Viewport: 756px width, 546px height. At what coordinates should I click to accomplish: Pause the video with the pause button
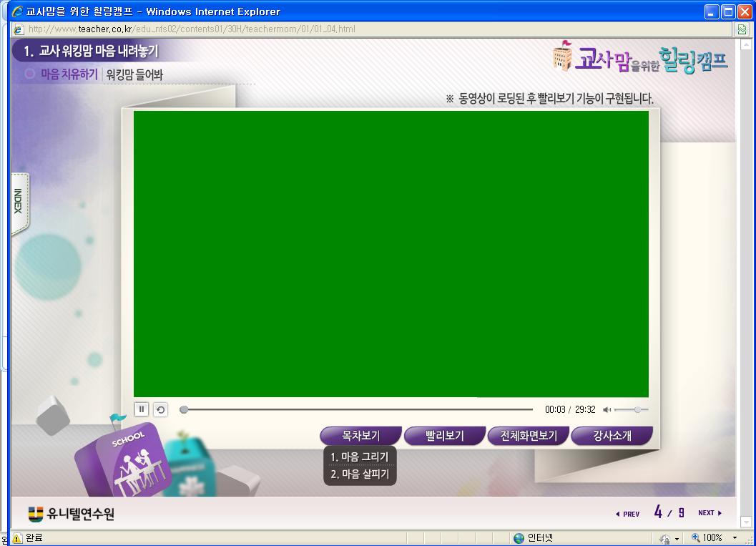tap(141, 409)
